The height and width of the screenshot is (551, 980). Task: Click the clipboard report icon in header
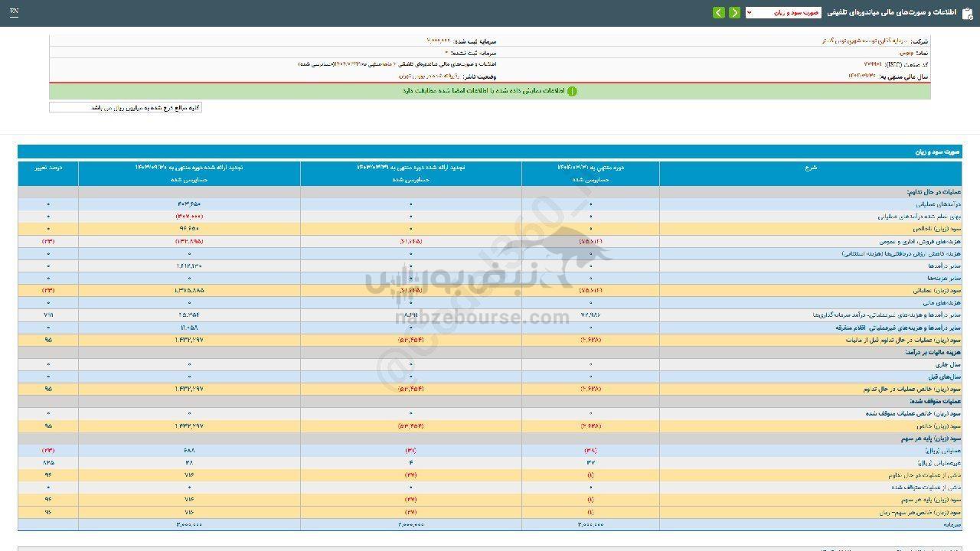click(x=967, y=13)
